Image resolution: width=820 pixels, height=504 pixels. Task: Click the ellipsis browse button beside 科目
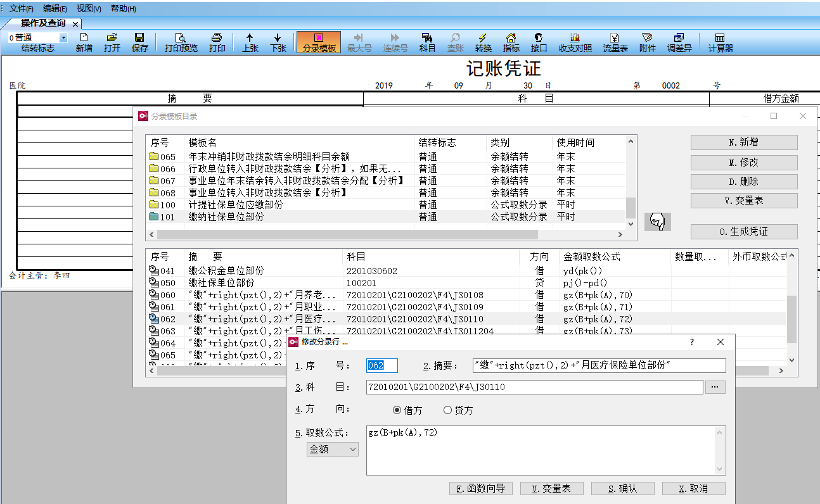[715, 387]
